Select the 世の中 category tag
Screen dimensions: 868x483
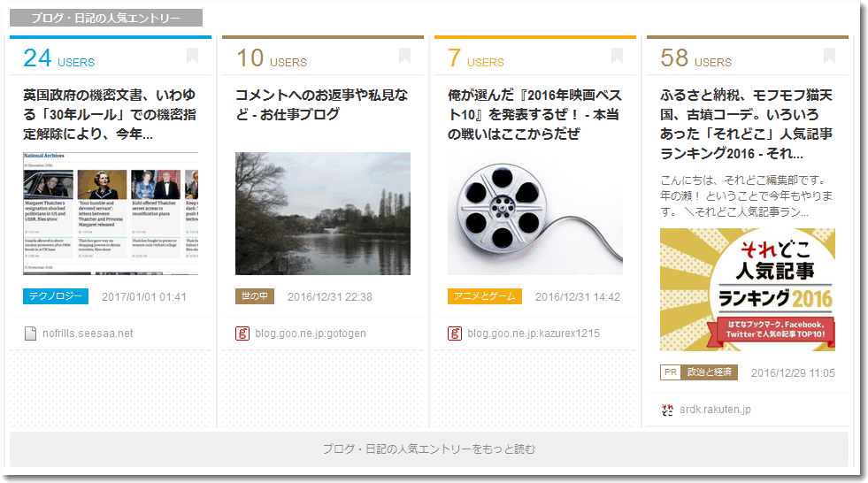[x=254, y=296]
